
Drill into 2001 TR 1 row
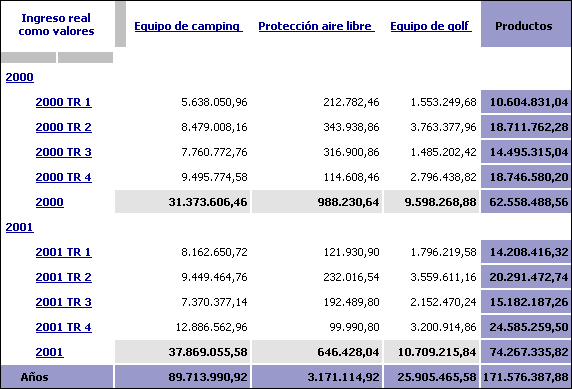coord(63,252)
